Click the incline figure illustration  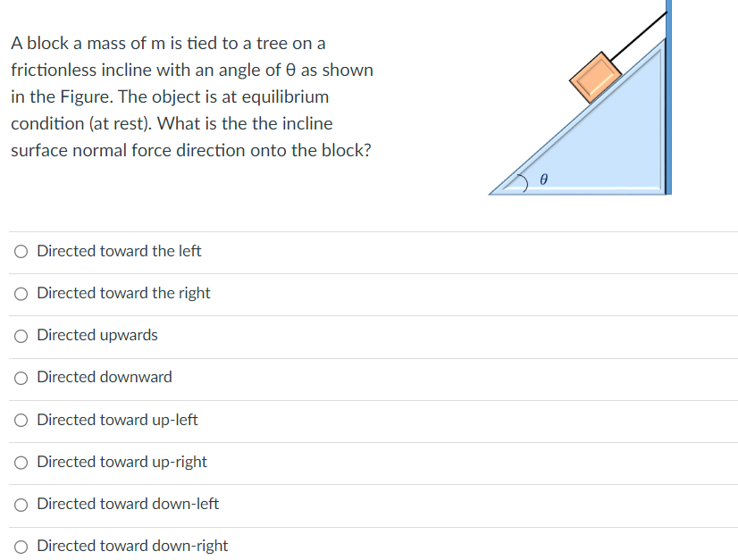pyautogui.click(x=590, y=134)
